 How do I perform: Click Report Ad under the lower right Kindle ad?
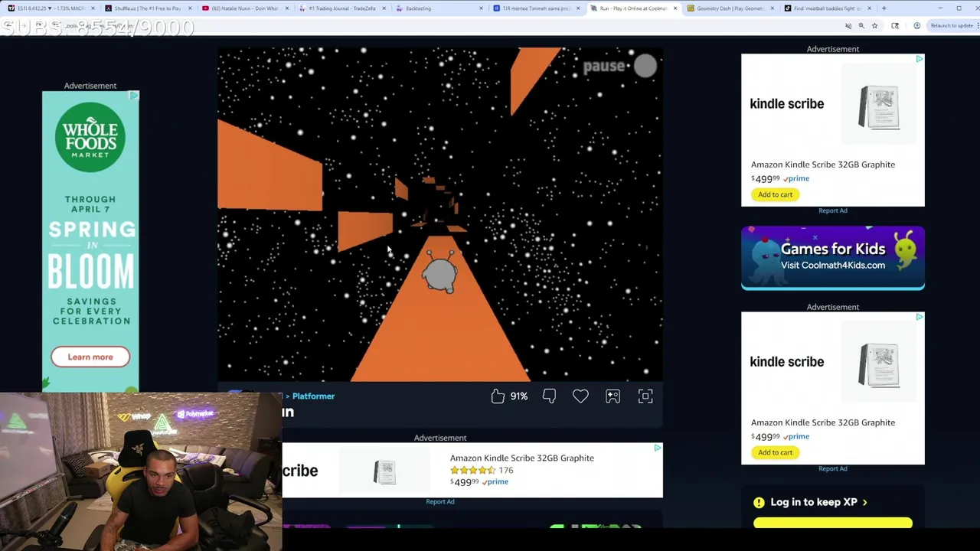pos(833,468)
